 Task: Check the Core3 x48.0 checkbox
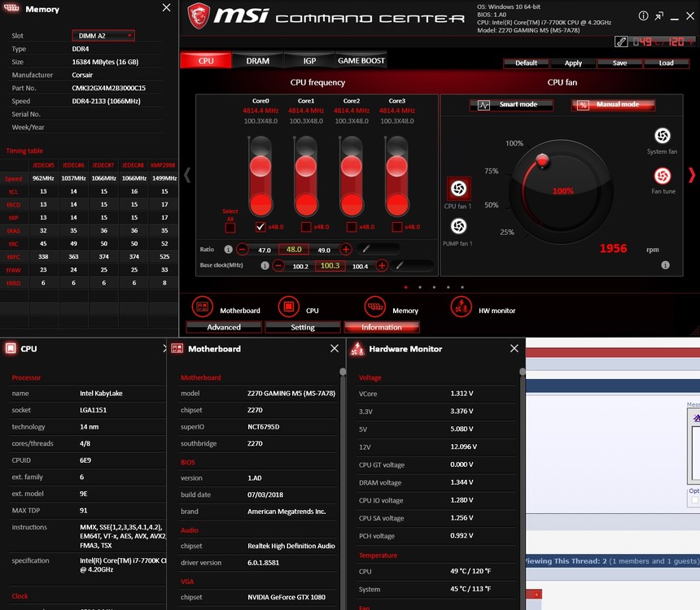pyautogui.click(x=397, y=227)
